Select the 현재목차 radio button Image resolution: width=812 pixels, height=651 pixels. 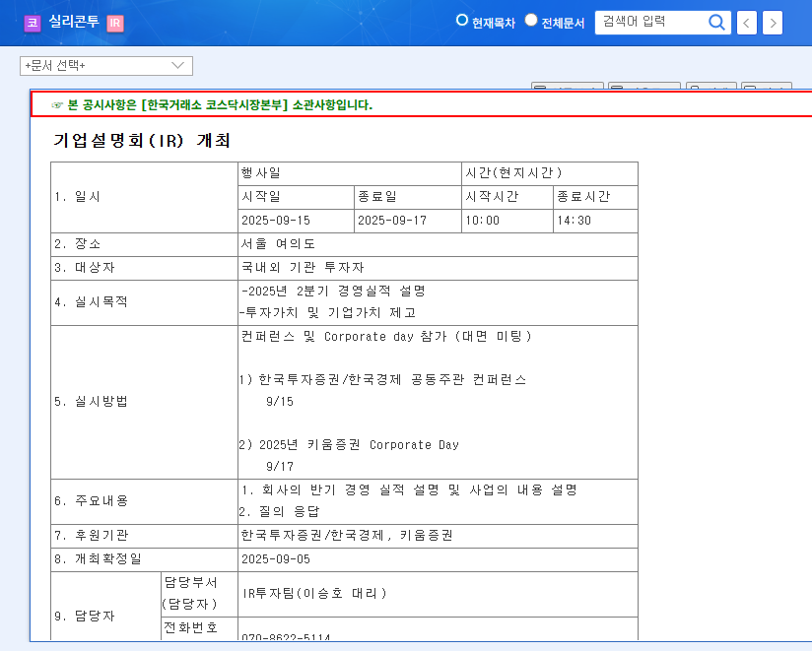click(x=462, y=20)
